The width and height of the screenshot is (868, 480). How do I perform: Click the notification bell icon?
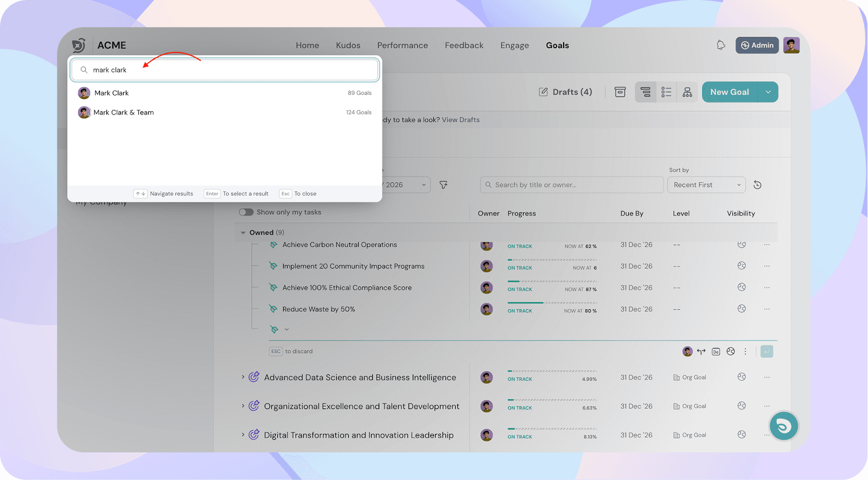click(720, 45)
